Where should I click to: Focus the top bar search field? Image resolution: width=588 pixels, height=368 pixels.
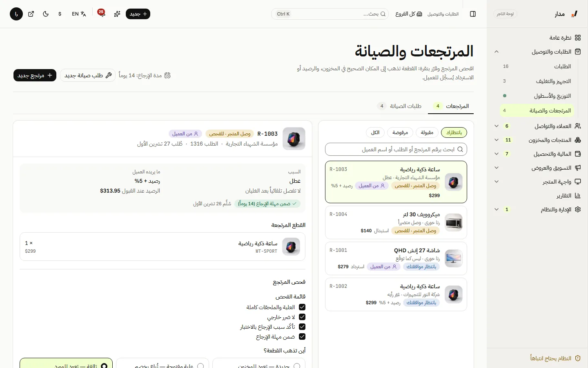[x=330, y=14]
